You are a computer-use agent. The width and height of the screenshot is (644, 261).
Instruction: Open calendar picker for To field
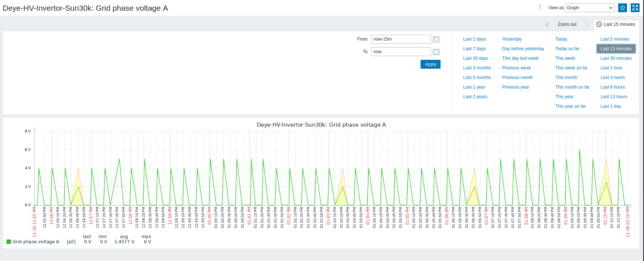point(436,52)
